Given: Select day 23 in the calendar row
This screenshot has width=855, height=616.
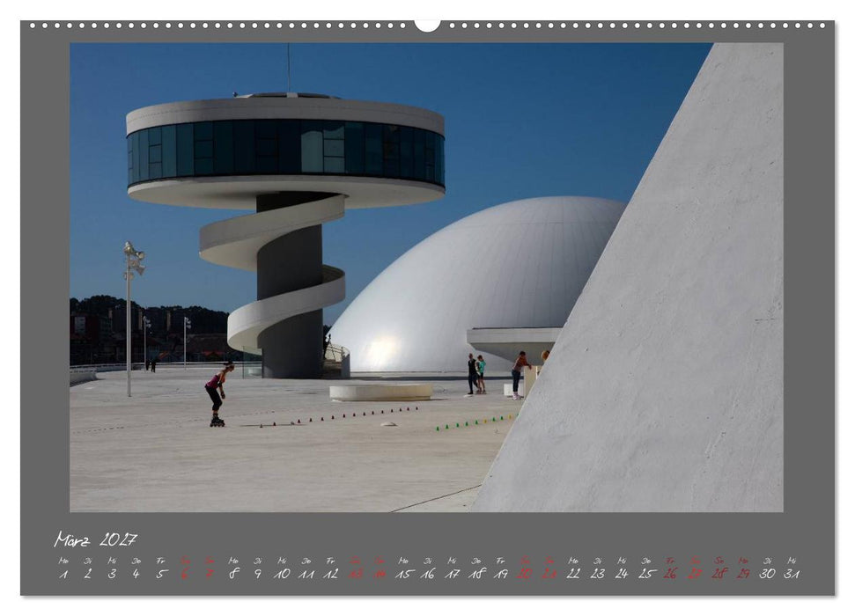Looking at the screenshot, I should [598, 574].
